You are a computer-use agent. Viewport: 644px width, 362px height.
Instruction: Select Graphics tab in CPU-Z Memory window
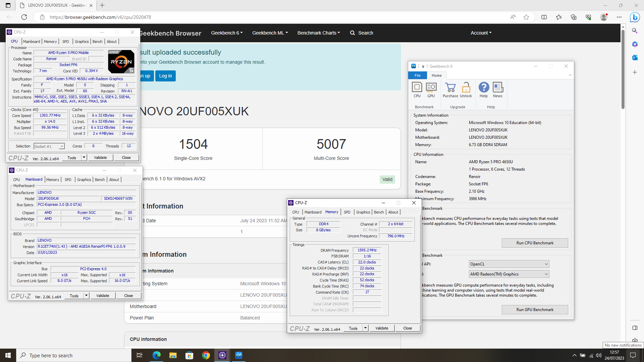(363, 212)
